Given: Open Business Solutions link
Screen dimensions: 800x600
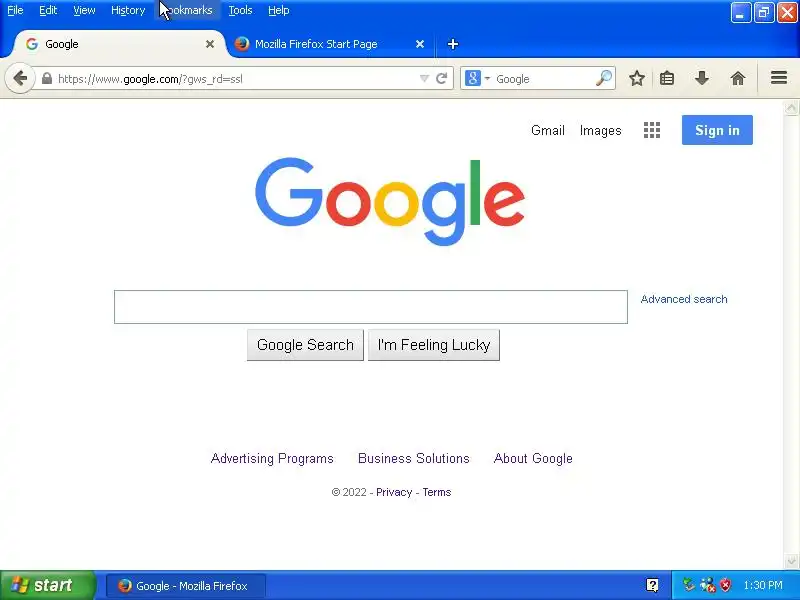Looking at the screenshot, I should tap(414, 458).
